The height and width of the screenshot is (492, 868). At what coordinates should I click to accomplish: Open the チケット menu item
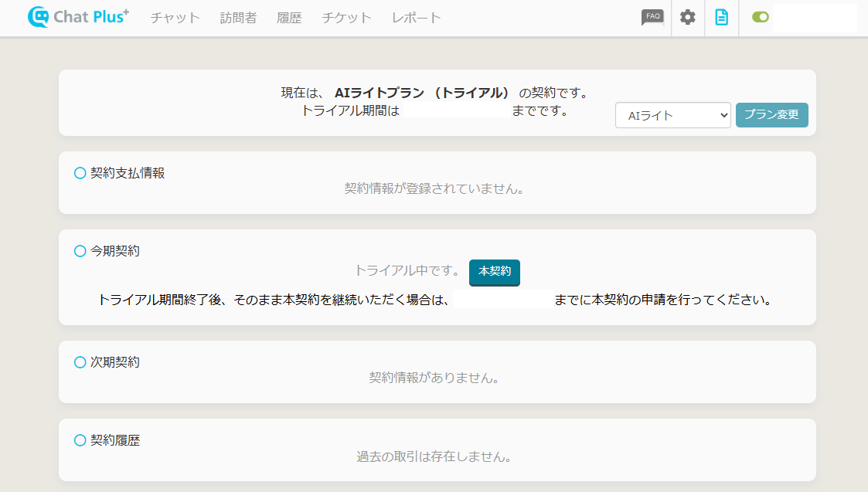click(346, 18)
